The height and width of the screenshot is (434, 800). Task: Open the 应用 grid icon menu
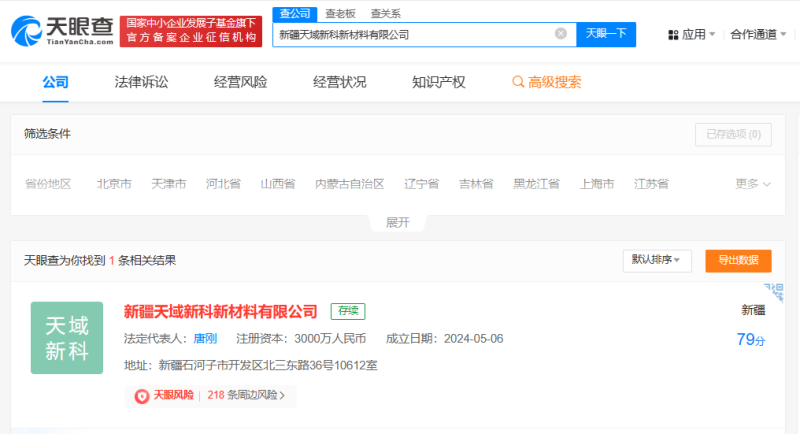point(673,35)
